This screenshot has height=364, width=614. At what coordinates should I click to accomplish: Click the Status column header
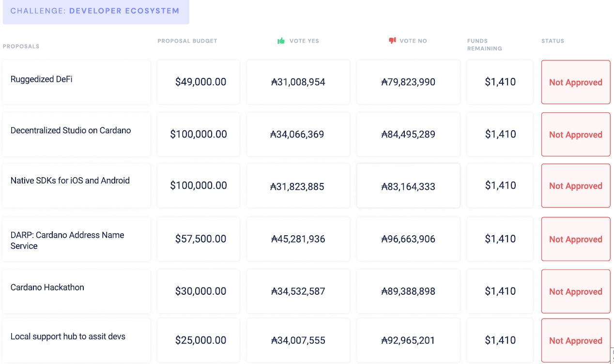point(553,41)
